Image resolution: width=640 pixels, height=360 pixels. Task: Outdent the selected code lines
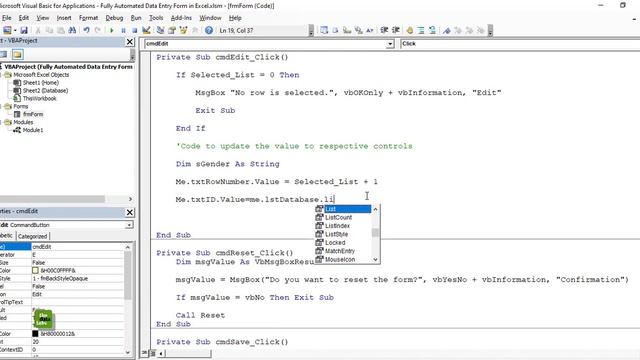pyautogui.click(x=396, y=30)
